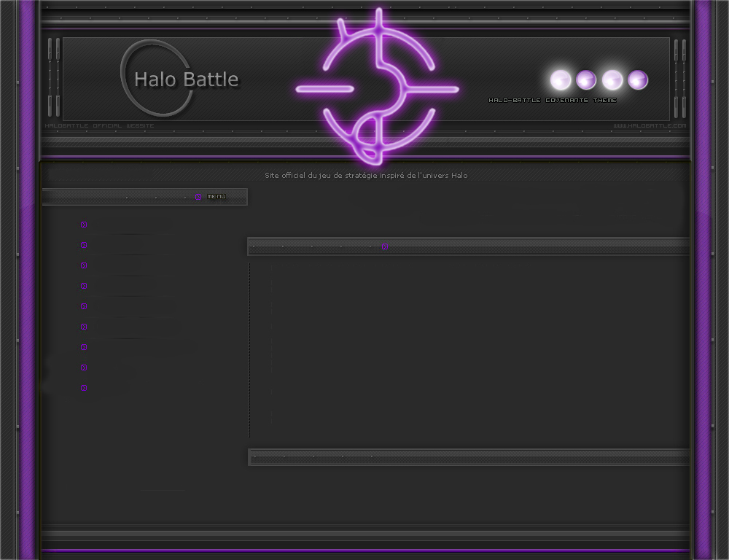Viewport: 729px width, 560px height.
Task: Select the rightmost purple orb
Action: (x=638, y=80)
